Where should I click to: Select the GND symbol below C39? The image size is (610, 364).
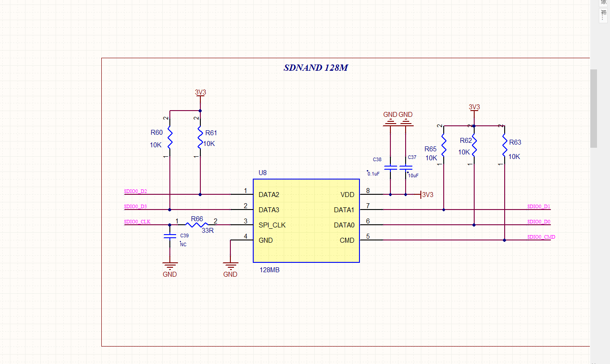pos(170,269)
